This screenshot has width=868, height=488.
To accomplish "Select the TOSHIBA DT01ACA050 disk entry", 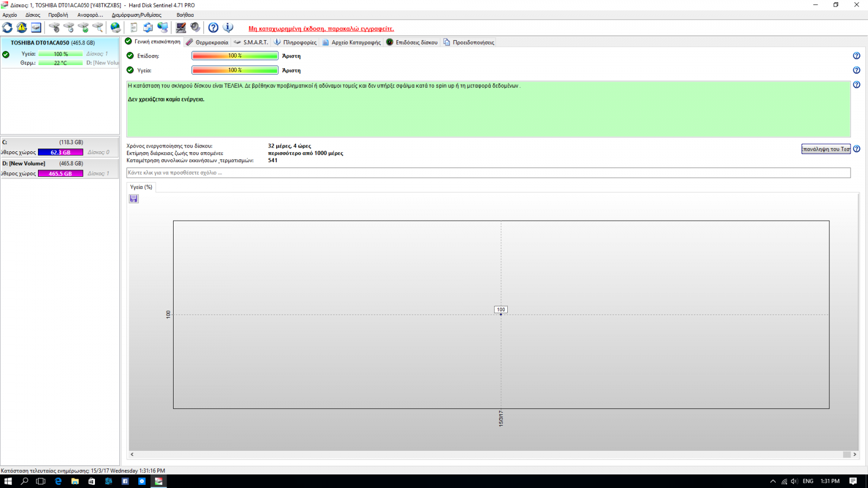I will click(x=60, y=53).
